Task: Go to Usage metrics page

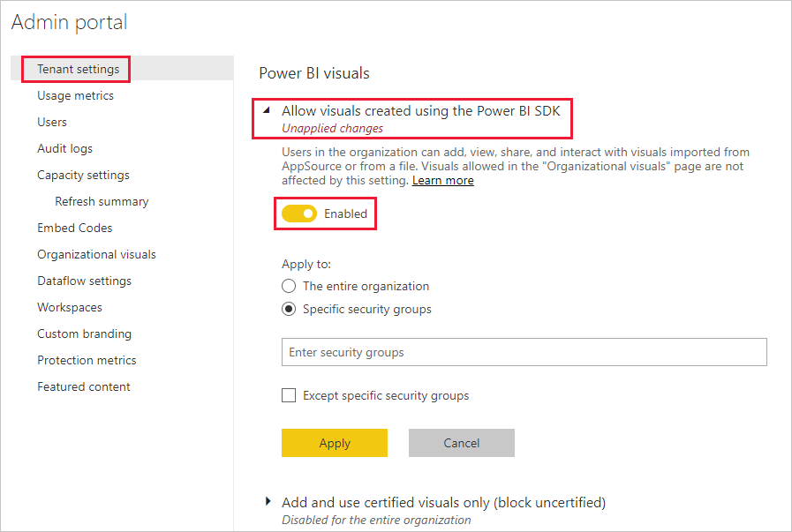Action: coord(75,95)
